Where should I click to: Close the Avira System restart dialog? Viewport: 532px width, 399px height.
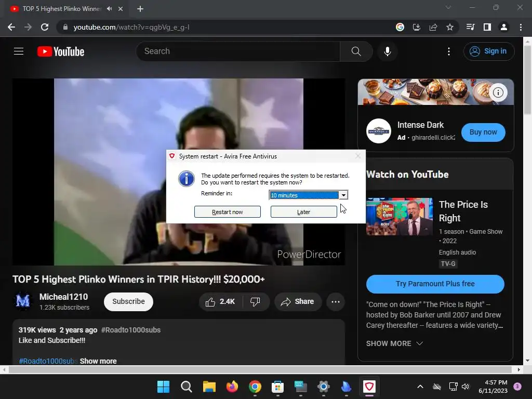(357, 156)
